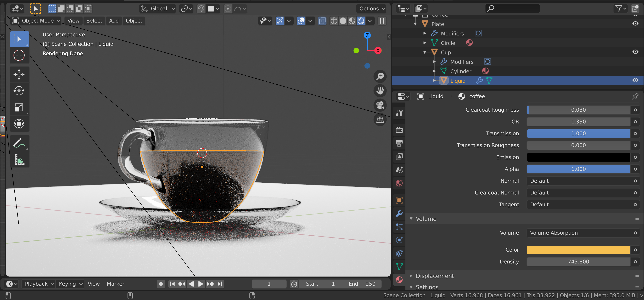Image resolution: width=644 pixels, height=300 pixels.
Task: Play the animation forward
Action: (201, 284)
